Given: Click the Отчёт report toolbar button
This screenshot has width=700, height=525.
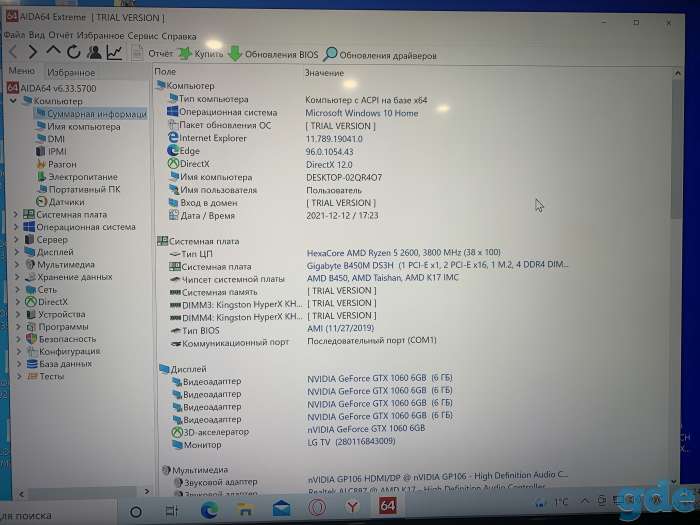Looking at the screenshot, I should [152, 53].
